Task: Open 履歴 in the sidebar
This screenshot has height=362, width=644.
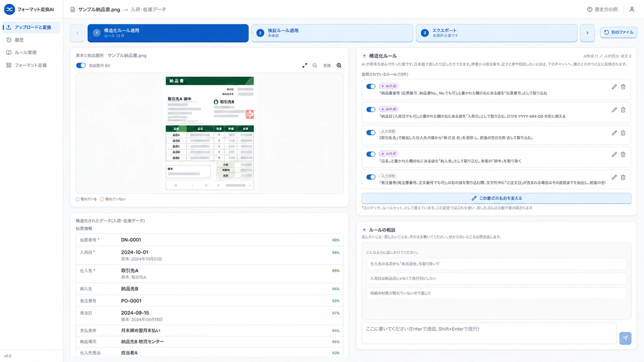Action: click(31, 40)
